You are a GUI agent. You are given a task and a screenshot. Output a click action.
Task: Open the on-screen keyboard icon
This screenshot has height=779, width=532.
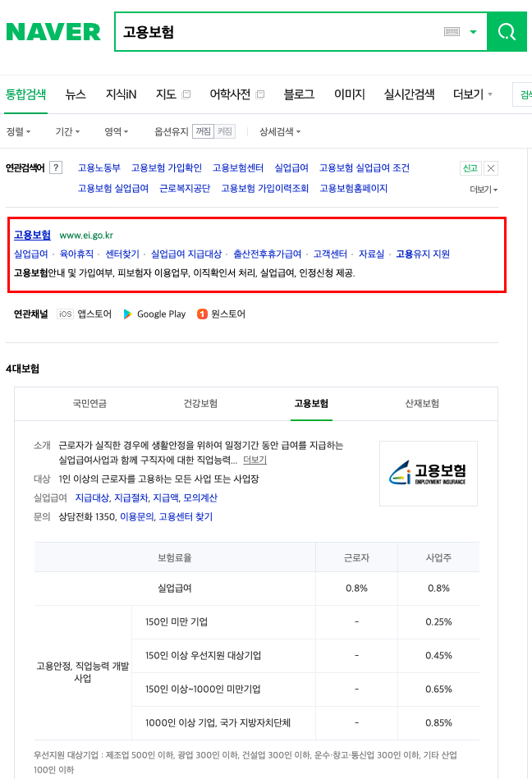pos(452,32)
